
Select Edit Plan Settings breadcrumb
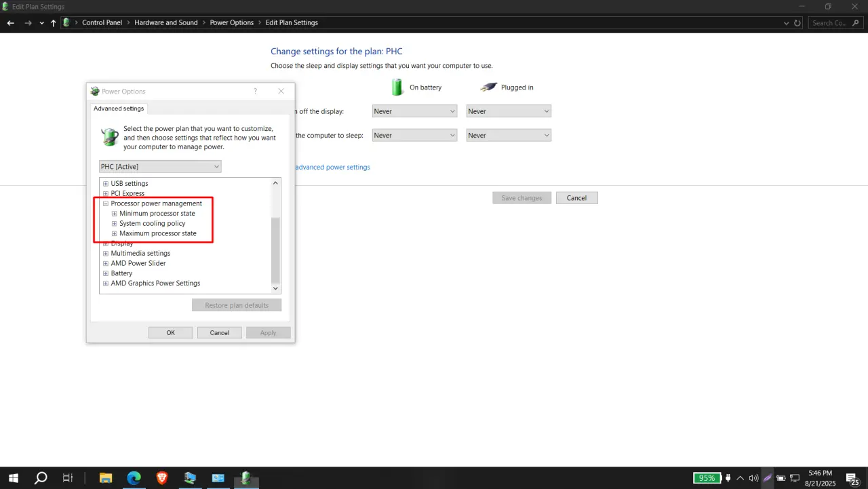(292, 22)
